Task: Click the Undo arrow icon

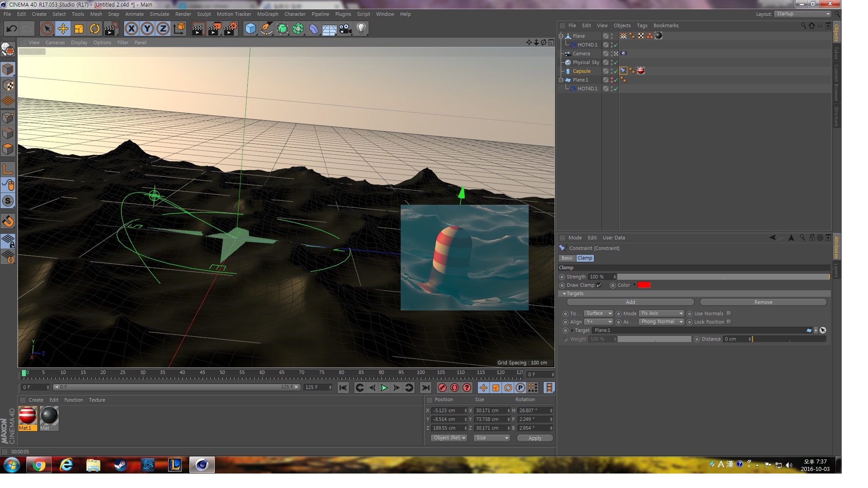Action: [x=12, y=29]
